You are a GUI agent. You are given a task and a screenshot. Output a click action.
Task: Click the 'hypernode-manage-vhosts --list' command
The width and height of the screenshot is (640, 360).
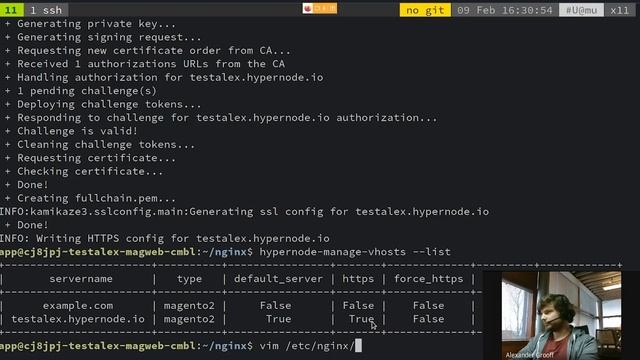coord(355,252)
